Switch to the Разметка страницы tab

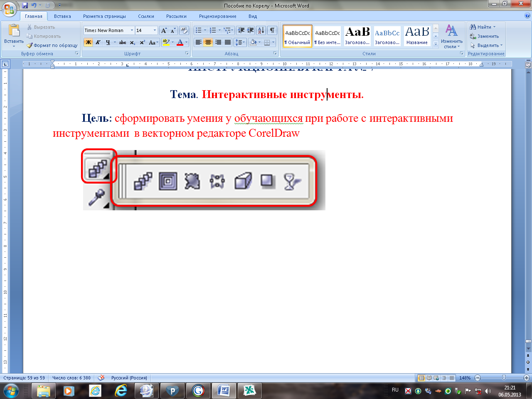tap(104, 16)
